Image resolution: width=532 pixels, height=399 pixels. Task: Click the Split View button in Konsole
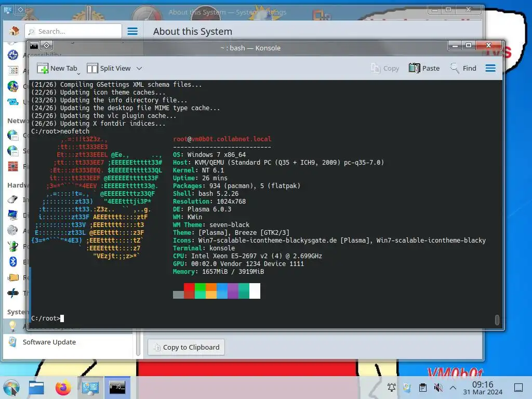tap(109, 68)
